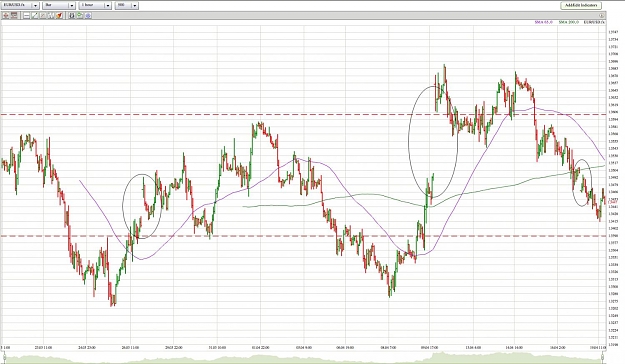This screenshot has height=364, width=625.
Task: Select the red line drawing tool icon
Action: point(43,16)
